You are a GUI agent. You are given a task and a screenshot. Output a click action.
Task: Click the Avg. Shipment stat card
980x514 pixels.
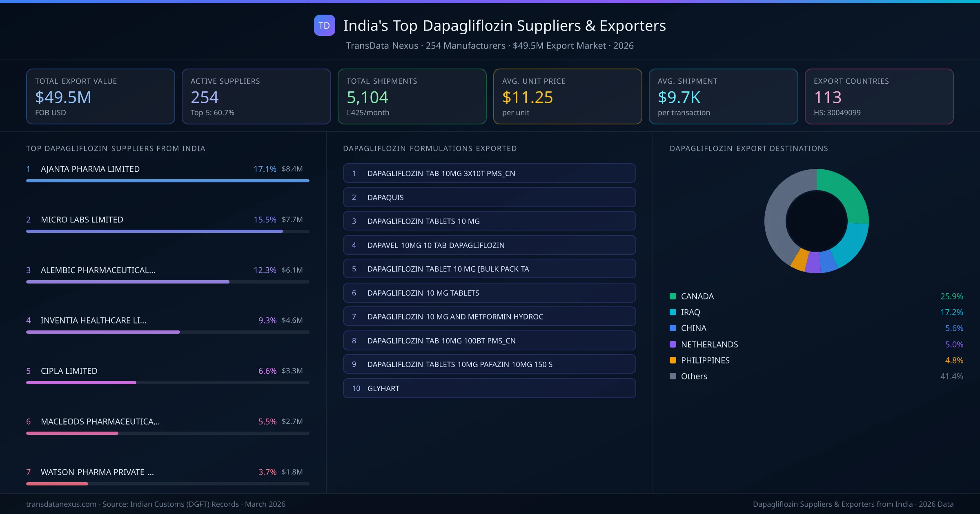pos(724,96)
